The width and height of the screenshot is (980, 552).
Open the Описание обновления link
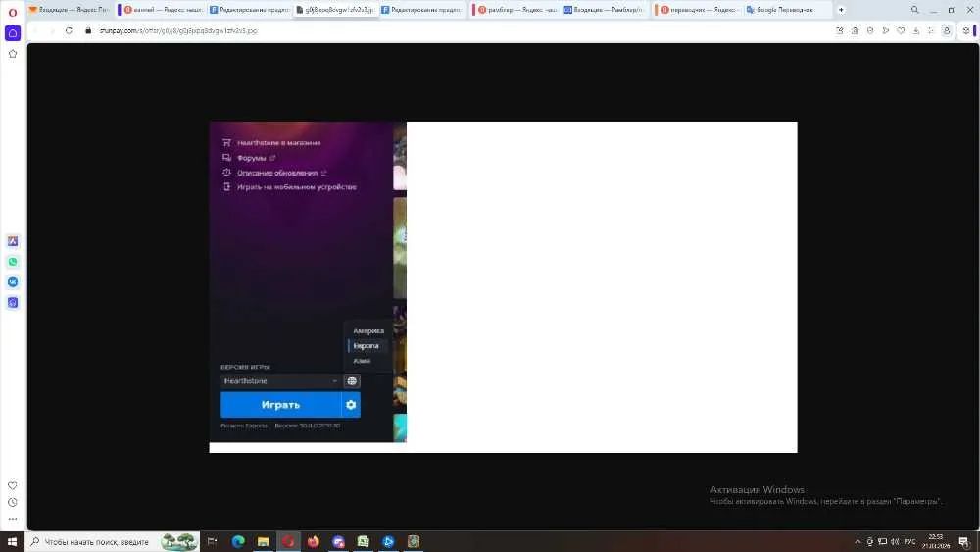click(277, 173)
